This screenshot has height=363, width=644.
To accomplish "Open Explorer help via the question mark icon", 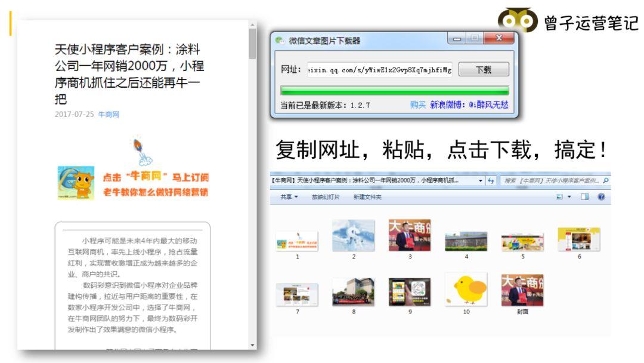I will (x=601, y=197).
